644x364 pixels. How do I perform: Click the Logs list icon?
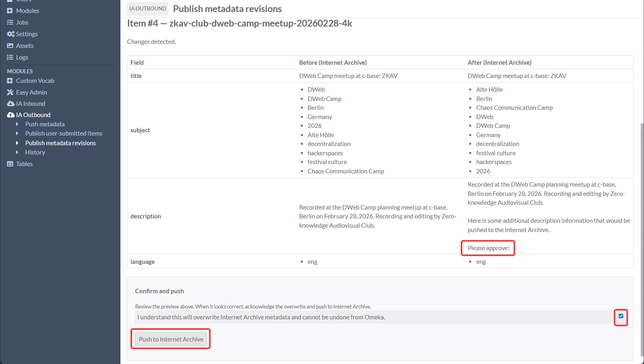pyautogui.click(x=10, y=58)
